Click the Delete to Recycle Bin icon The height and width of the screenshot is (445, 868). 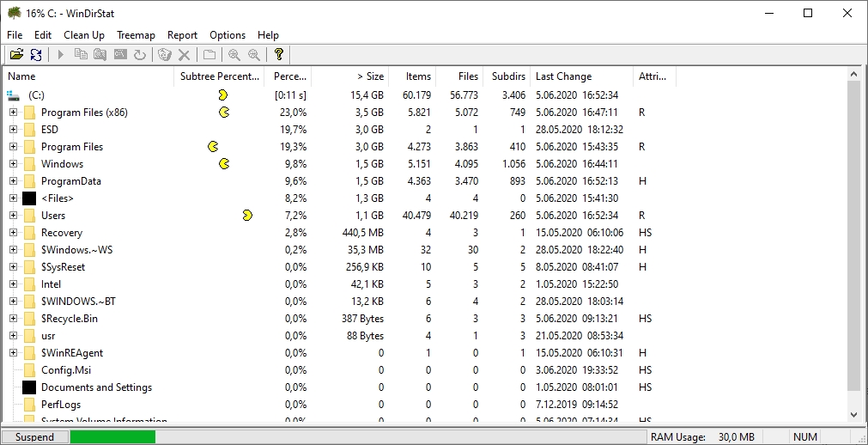[x=164, y=54]
